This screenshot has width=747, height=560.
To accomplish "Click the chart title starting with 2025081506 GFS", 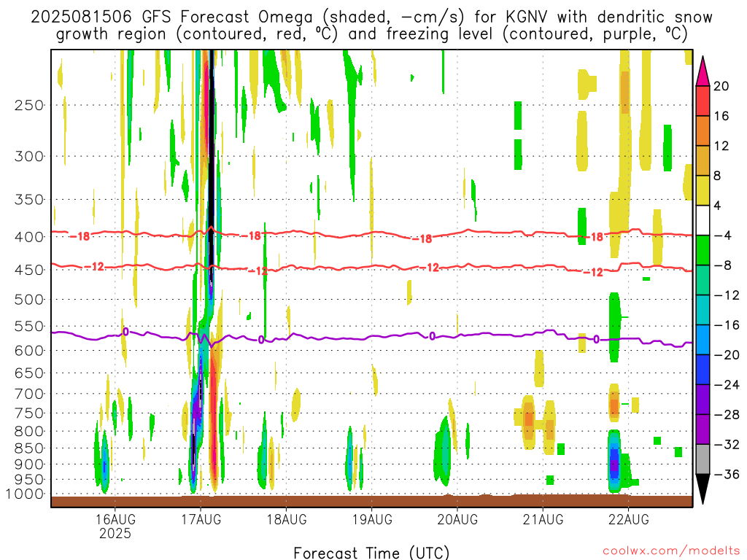I will (x=371, y=17).
